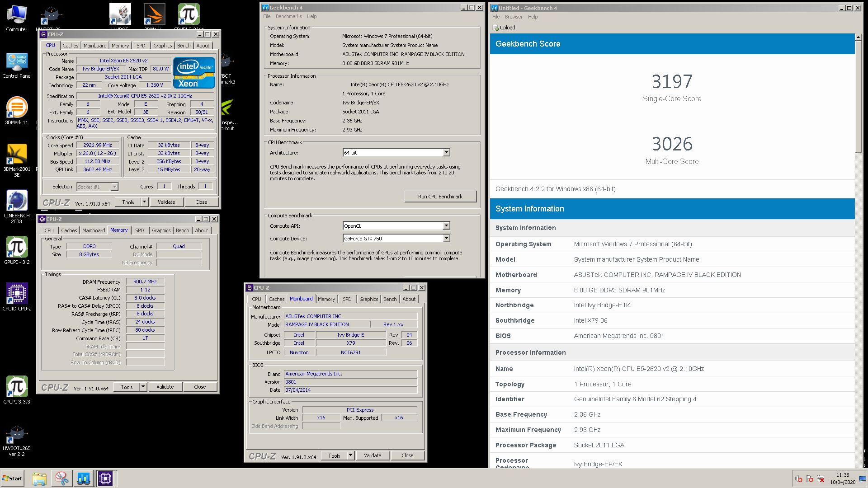Click the Start button
This screenshot has height=488, width=868.
12,479
